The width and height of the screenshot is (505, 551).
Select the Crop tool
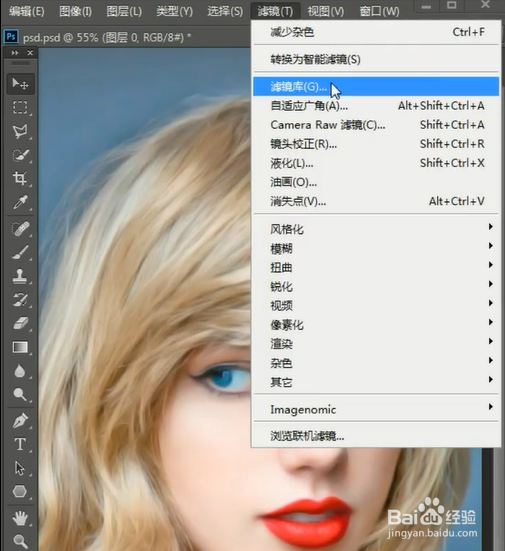[20, 179]
